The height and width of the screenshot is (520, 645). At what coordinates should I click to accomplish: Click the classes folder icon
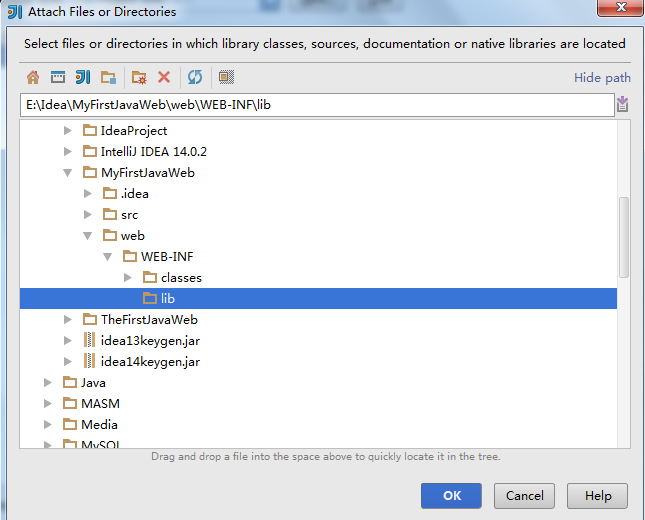click(x=150, y=277)
